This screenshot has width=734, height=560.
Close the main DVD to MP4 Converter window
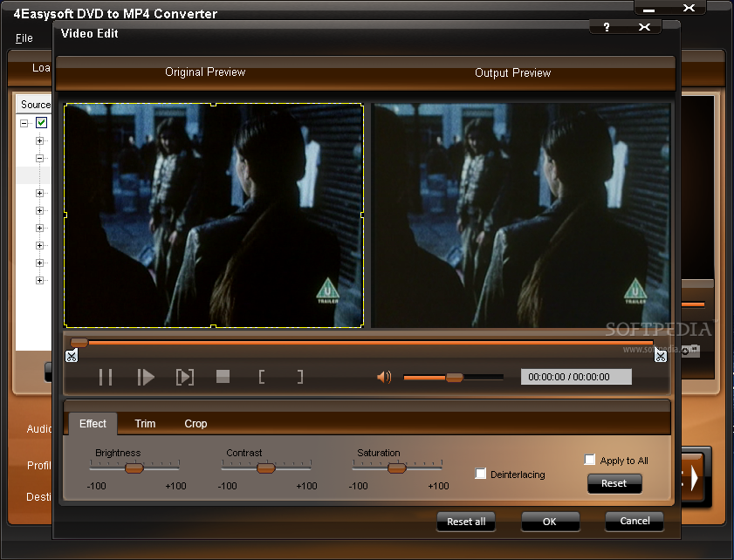[x=689, y=8]
